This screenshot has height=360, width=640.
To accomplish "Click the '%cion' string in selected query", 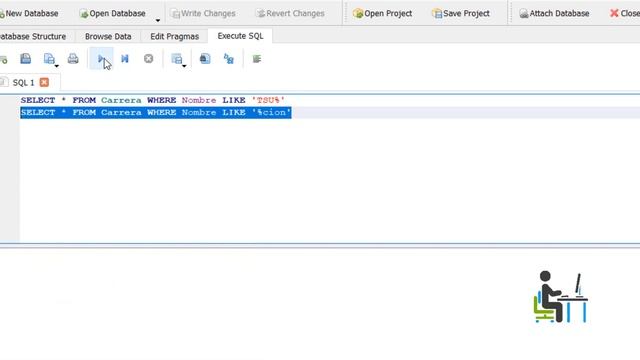I will (271, 112).
